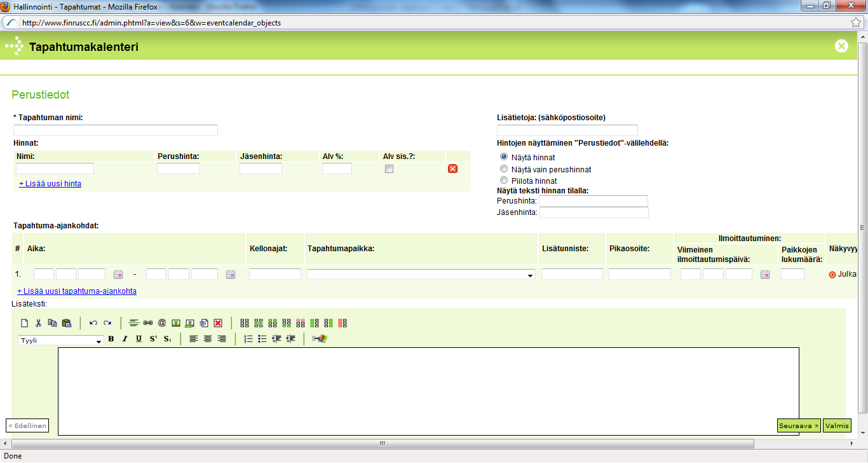The height and width of the screenshot is (463, 868).
Task: Click the vertical scrollbar on right edge
Action: pyautogui.click(x=863, y=229)
